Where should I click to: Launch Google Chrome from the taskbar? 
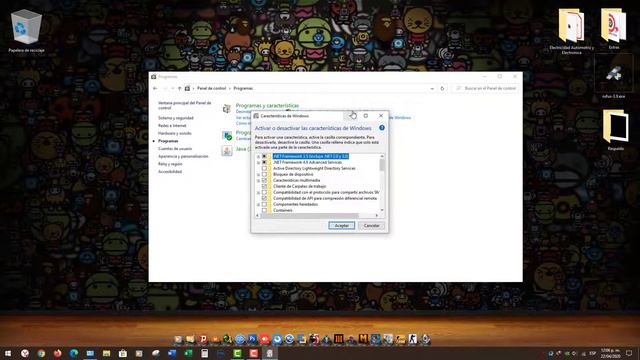[x=41, y=353]
